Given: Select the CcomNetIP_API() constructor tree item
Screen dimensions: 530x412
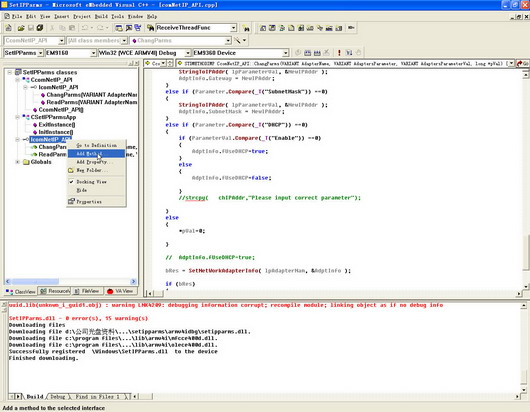Looking at the screenshot, I should pos(61,110).
